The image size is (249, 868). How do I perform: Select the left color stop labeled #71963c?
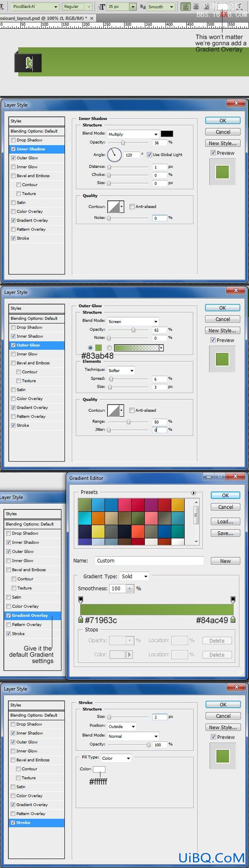[81, 620]
